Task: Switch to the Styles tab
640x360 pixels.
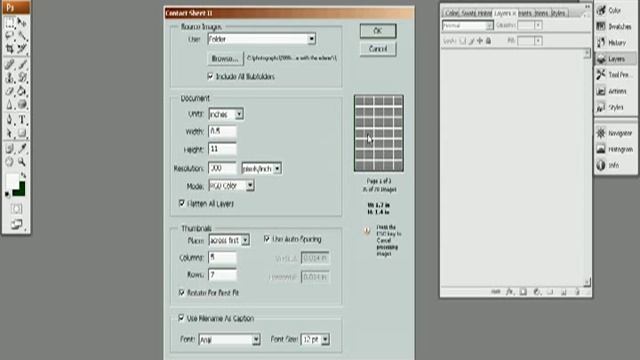Action: pos(558,13)
